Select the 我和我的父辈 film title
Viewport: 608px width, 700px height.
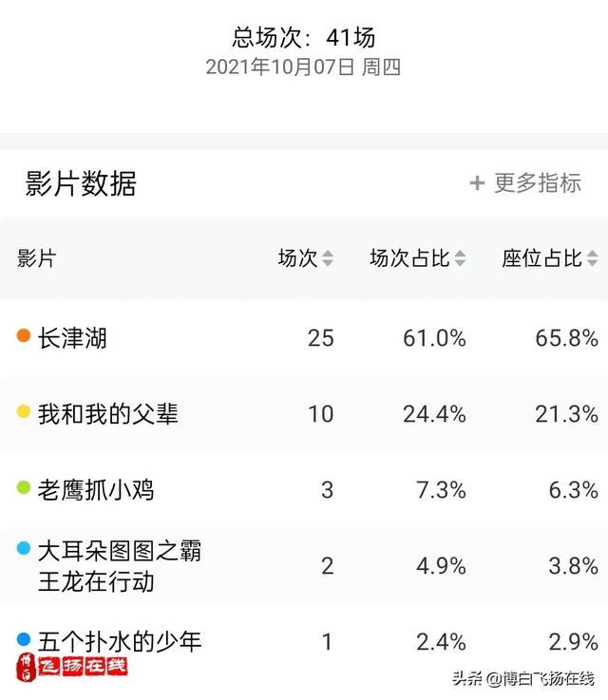(108, 414)
